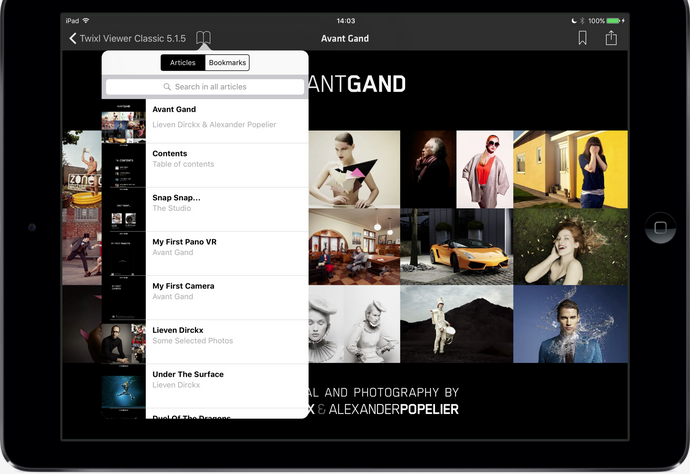Tap the battery indicator in status bar
Screen dimensions: 690x474
pyautogui.click(x=613, y=21)
